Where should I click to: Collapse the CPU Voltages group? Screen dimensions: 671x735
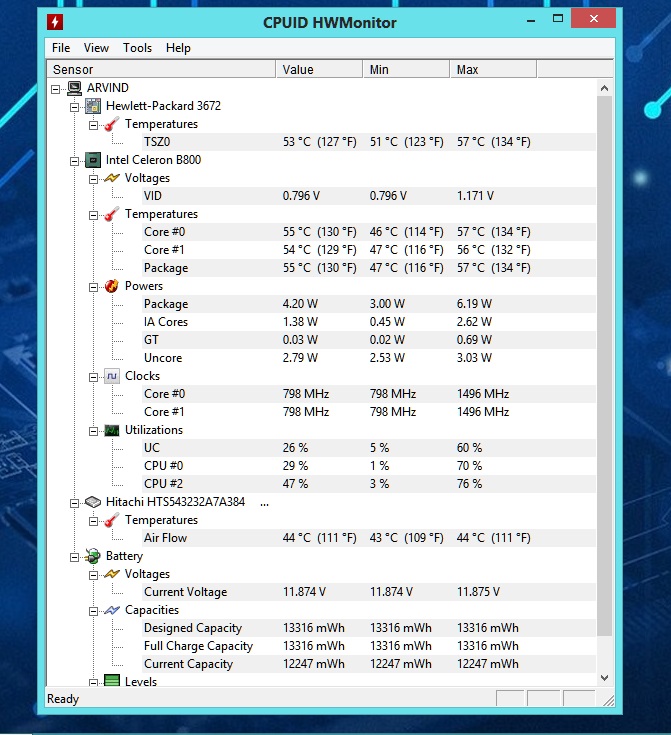pos(93,179)
